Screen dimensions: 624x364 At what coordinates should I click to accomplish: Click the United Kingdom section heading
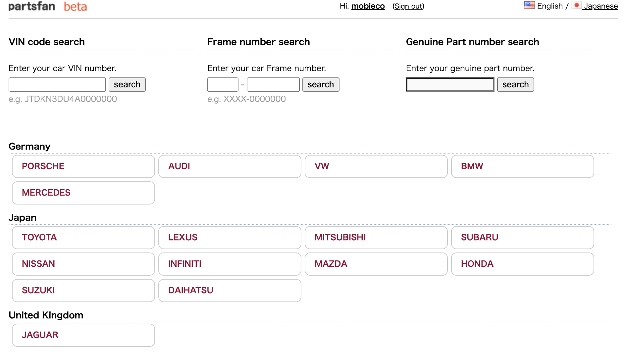click(46, 315)
